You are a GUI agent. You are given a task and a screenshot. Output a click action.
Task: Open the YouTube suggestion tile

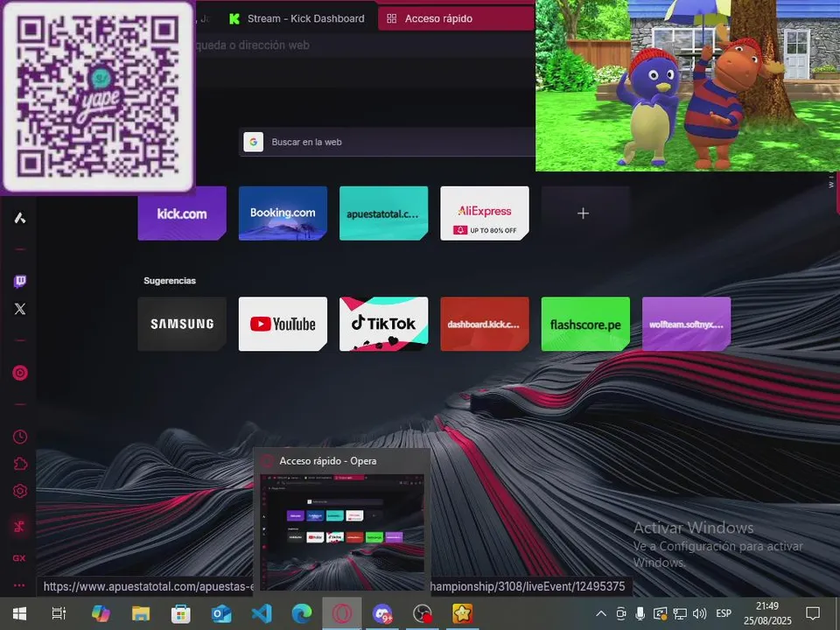(x=283, y=324)
